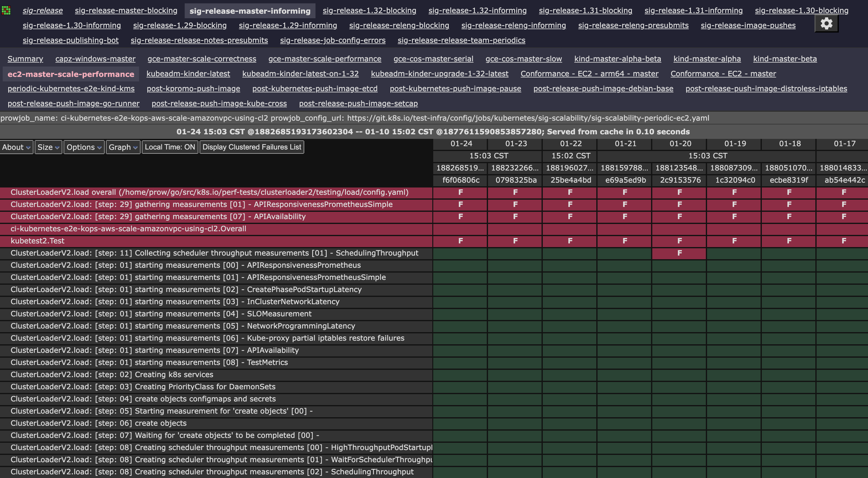Open the settings gear icon
Viewport: 868px width, 478px height.
click(x=826, y=23)
